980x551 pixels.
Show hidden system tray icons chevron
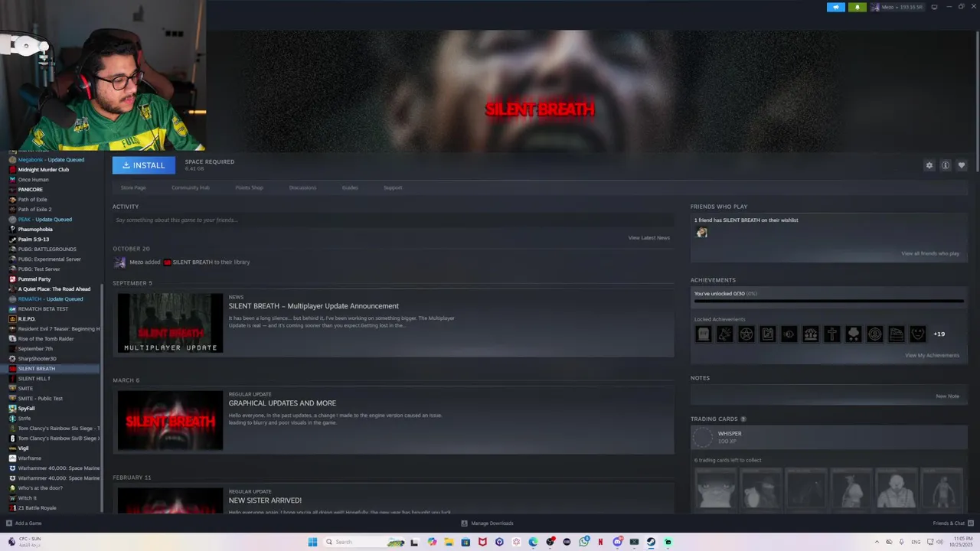[x=877, y=542]
